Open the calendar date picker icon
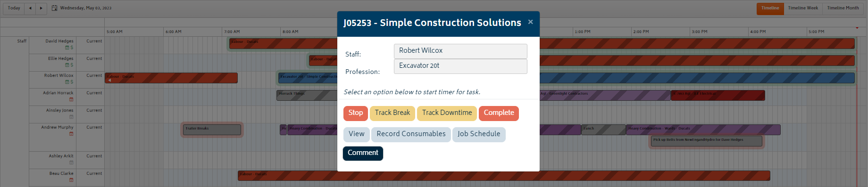868x187 pixels. click(54, 8)
